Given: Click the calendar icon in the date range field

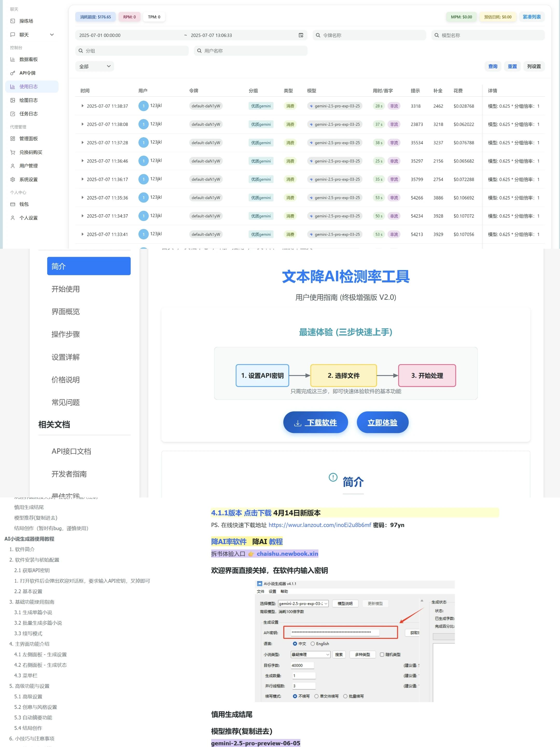Looking at the screenshot, I should point(301,36).
